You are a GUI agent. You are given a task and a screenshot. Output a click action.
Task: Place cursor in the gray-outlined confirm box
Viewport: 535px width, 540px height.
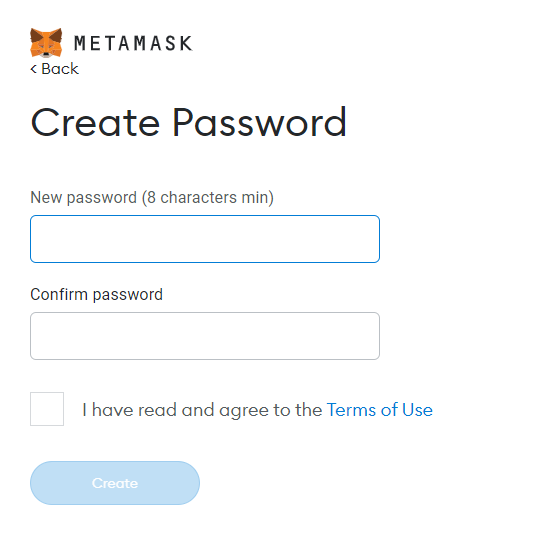click(205, 336)
